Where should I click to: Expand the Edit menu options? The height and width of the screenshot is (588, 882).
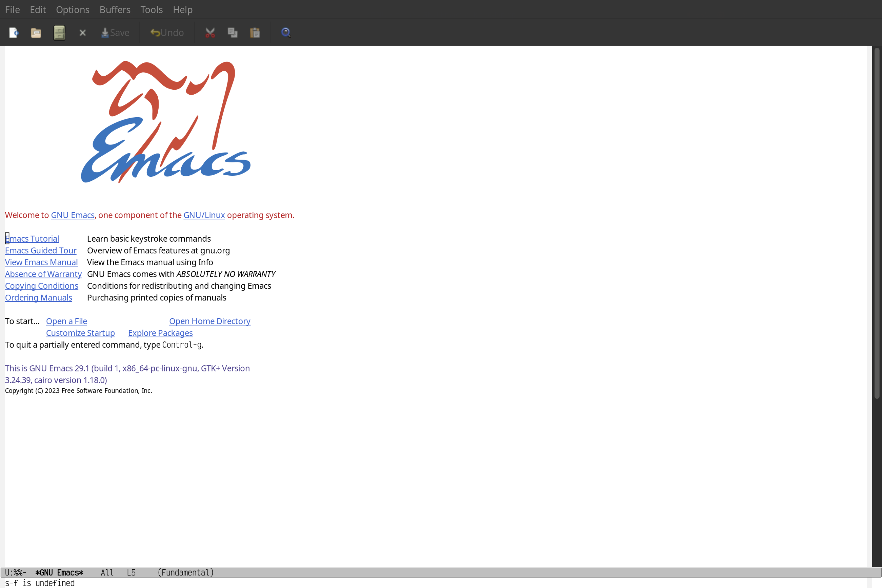click(37, 9)
